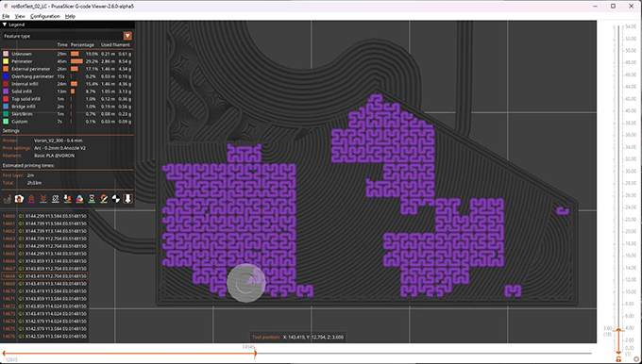Open the Feature type view dropdown
This screenshot has height=364, width=642.
127,36
